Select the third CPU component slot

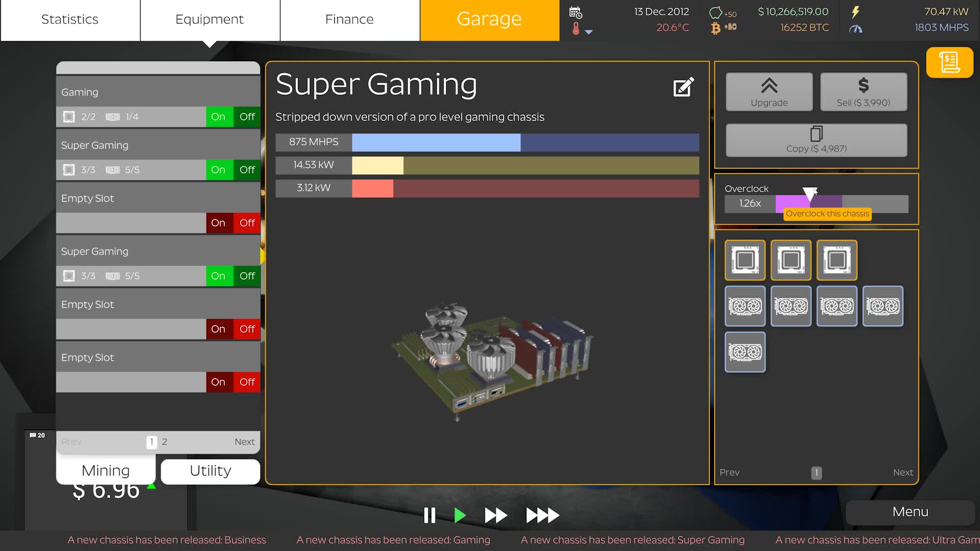point(837,260)
